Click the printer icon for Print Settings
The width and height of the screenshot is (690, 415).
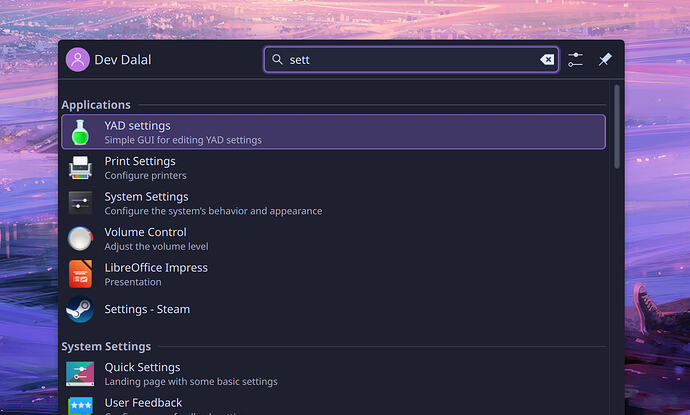pyautogui.click(x=80, y=167)
